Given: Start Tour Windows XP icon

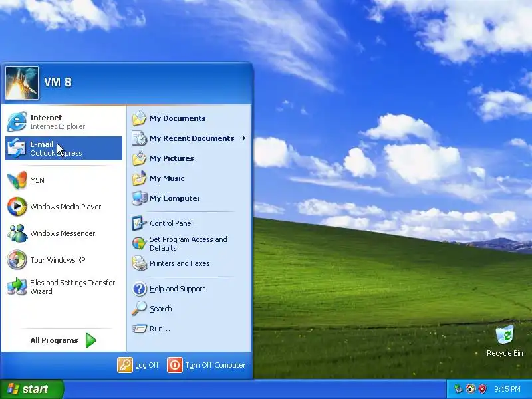Looking at the screenshot, I should coord(17,260).
